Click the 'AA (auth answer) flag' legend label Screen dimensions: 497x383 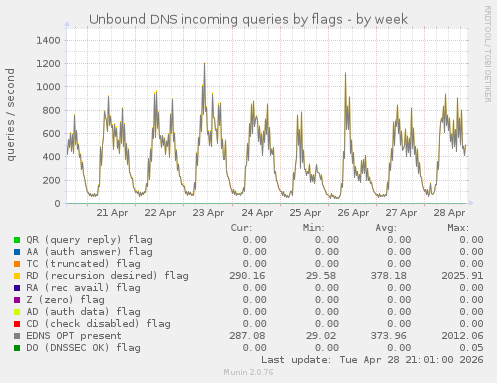[89, 252]
